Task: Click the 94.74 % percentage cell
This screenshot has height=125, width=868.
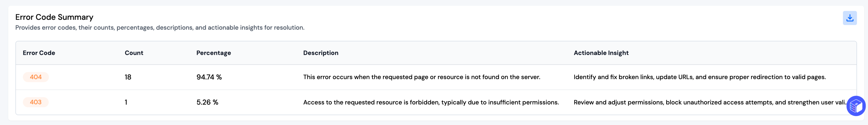Action: (209, 77)
